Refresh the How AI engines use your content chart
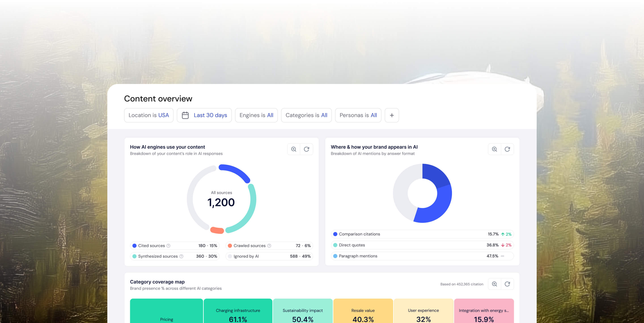This screenshot has width=644, height=323. pos(307,149)
